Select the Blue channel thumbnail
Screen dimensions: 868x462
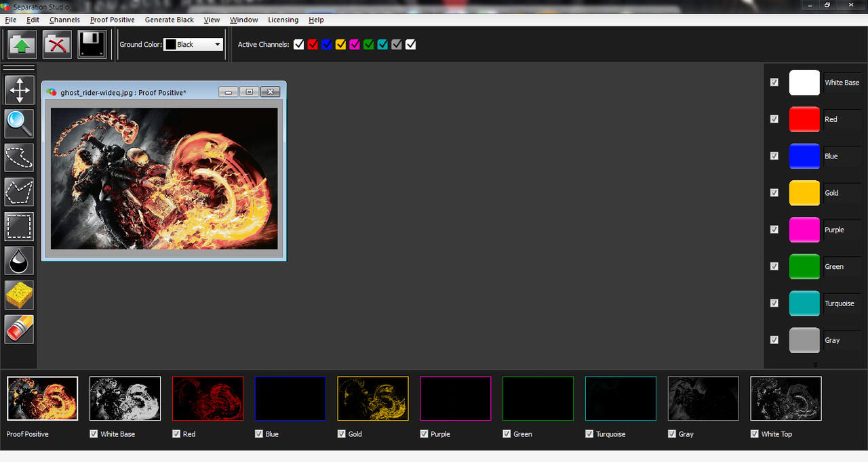point(290,398)
